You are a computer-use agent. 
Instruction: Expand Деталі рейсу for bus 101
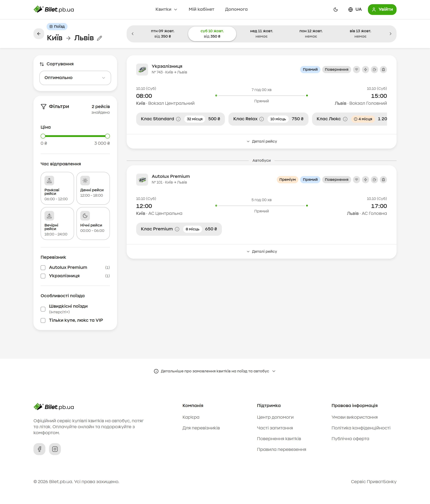click(262, 252)
